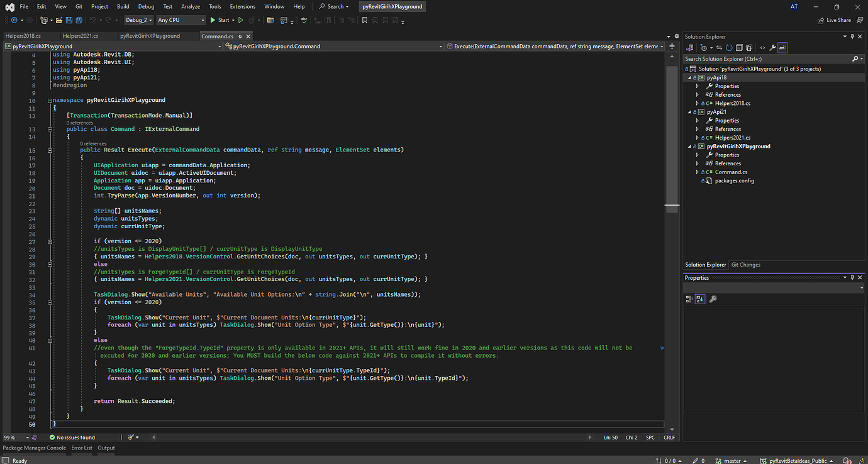The height and width of the screenshot is (464, 868).
Task: Open the Extensions menu
Action: pos(242,6)
